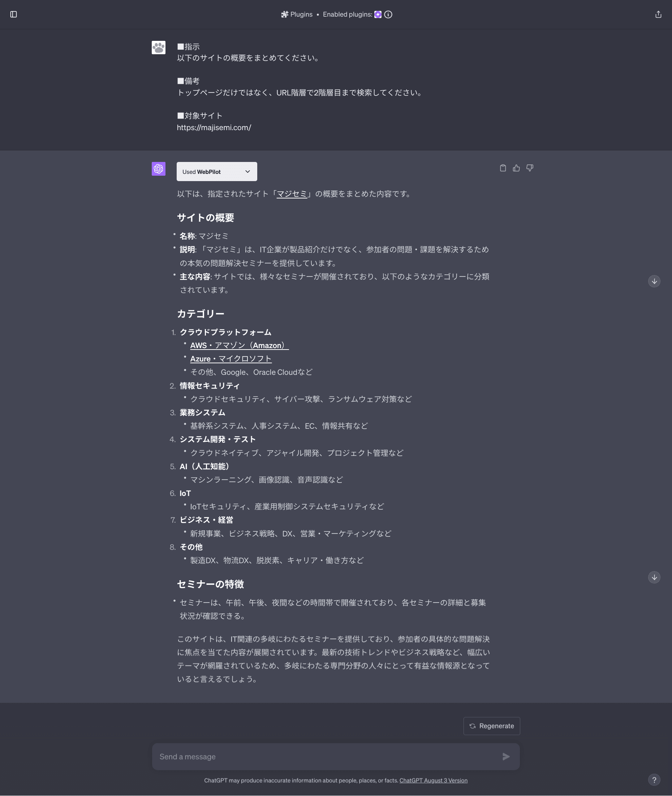
Task: Open the マジセミ site link
Action: click(x=292, y=194)
